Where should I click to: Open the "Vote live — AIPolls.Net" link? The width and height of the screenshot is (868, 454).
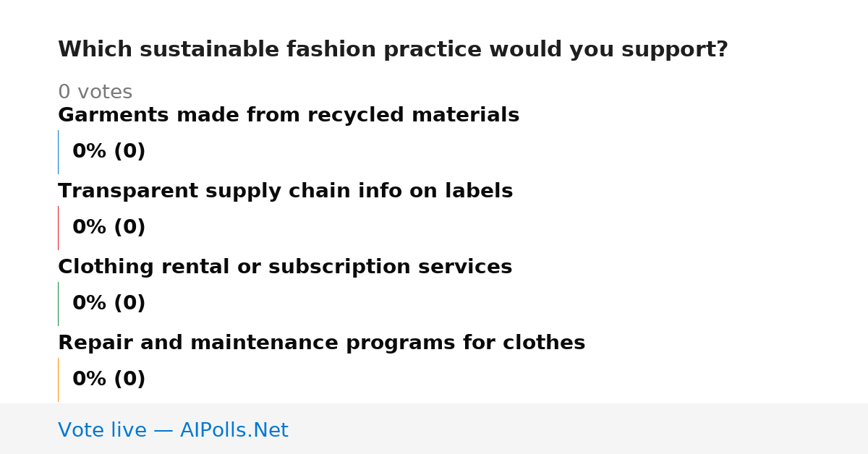173,431
